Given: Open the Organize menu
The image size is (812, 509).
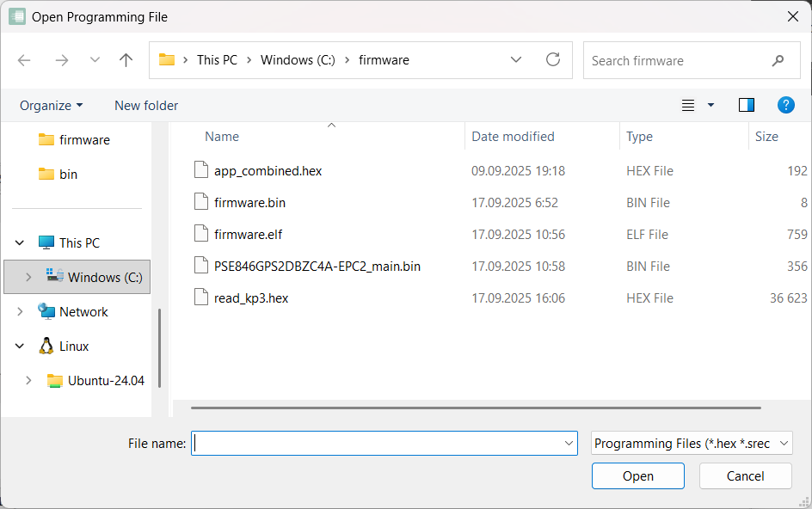Looking at the screenshot, I should [52, 105].
